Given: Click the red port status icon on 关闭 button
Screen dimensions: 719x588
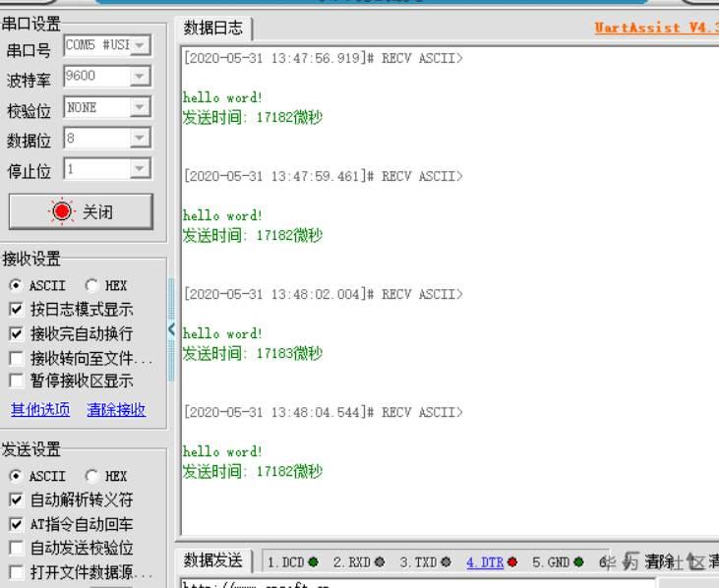Looking at the screenshot, I should pos(62,211).
